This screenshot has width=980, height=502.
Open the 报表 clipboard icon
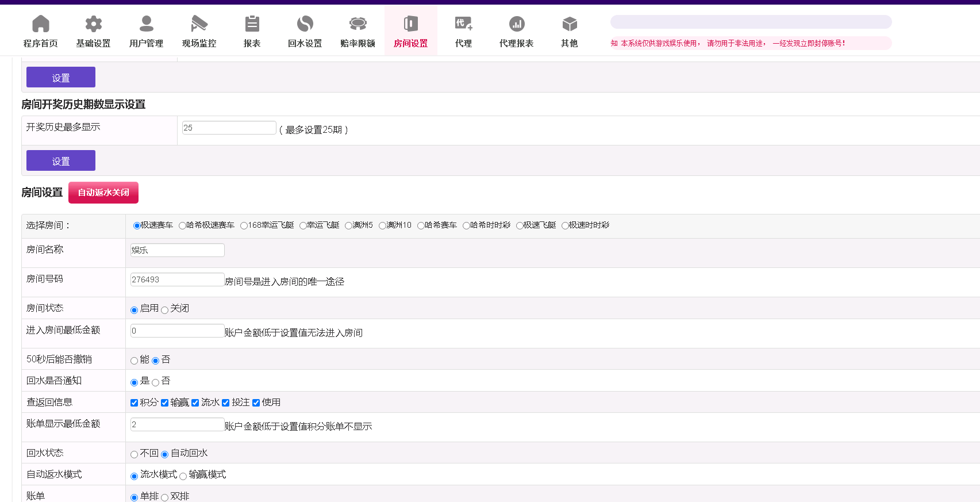[252, 24]
